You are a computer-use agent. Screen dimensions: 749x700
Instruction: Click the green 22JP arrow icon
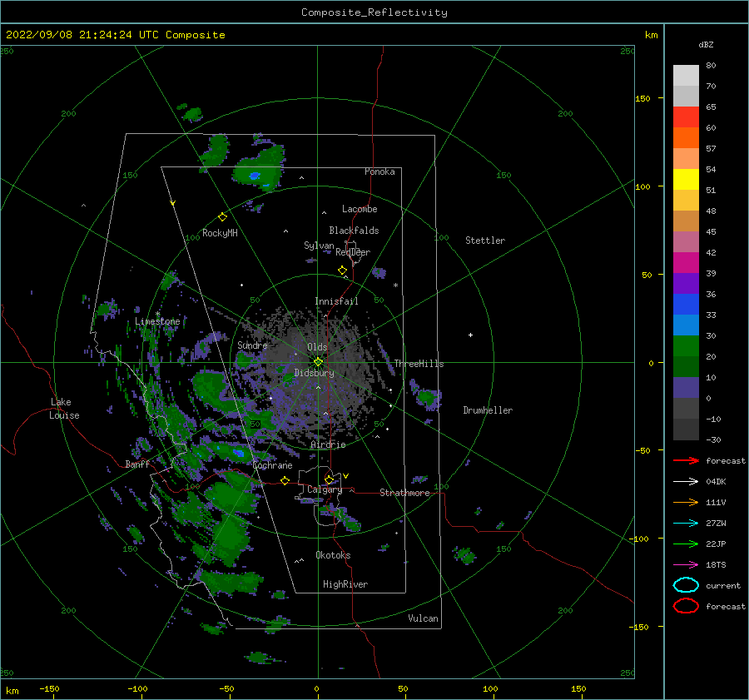(x=686, y=544)
